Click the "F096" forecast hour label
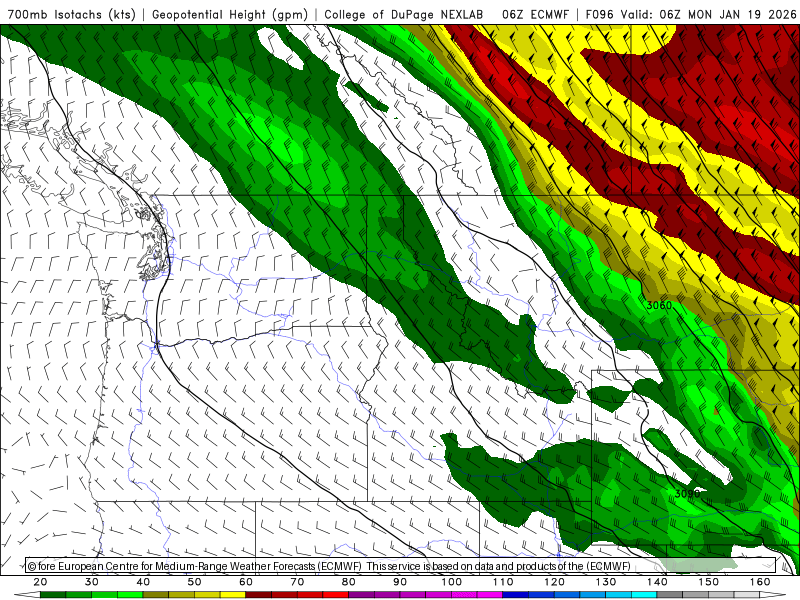 pos(601,14)
